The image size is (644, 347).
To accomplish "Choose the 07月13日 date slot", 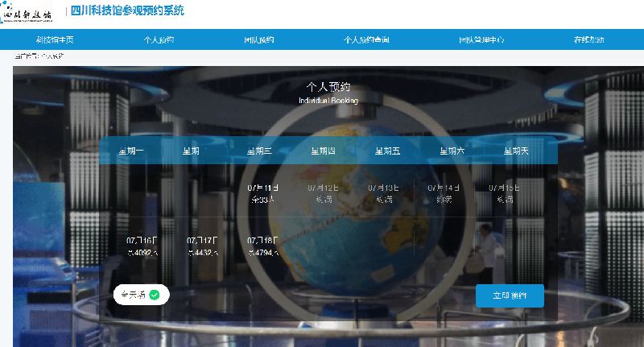I will pyautogui.click(x=383, y=192).
